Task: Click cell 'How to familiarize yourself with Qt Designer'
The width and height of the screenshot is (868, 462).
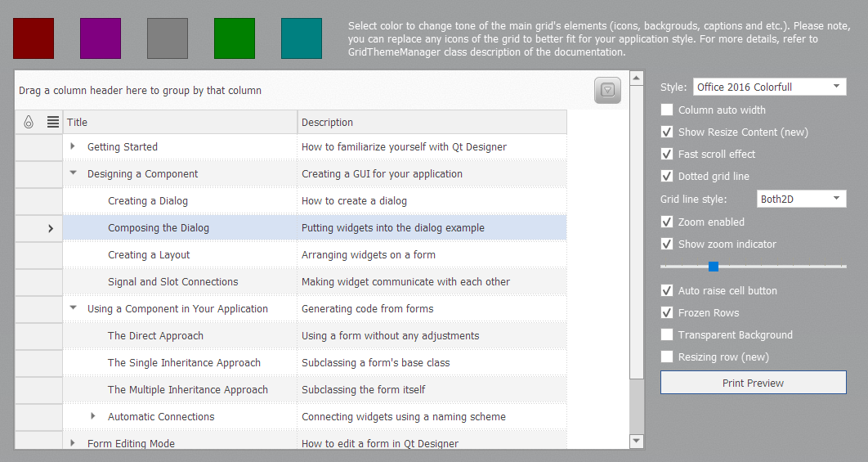Action: 432,147
